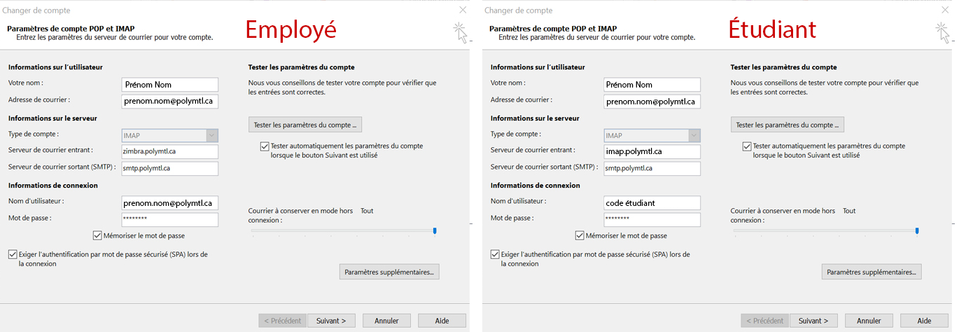
Task: Toggle Mémoriser le mot de passe in Étudiant dialog
Action: [x=580, y=235]
